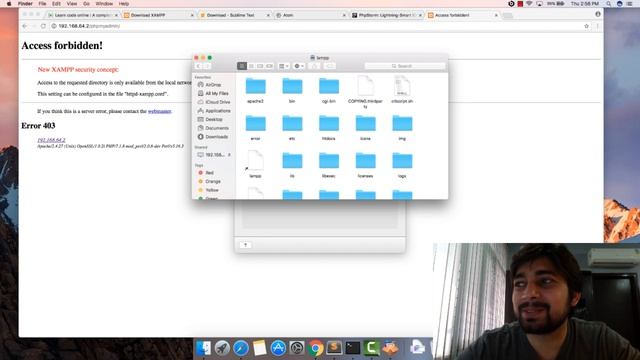Select the lampp alias file
The height and width of the screenshot is (360, 640).
coord(256,160)
